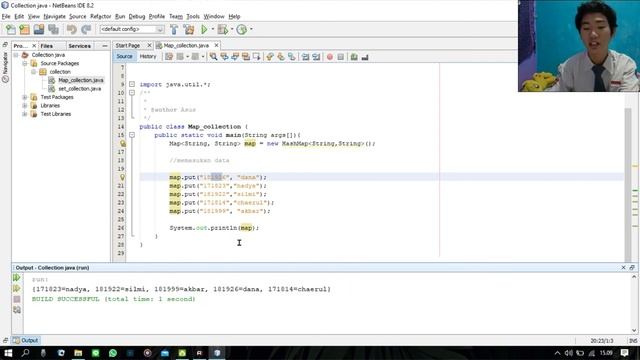The image size is (640, 360).
Task: Open the default config dropdown
Action: point(132,29)
